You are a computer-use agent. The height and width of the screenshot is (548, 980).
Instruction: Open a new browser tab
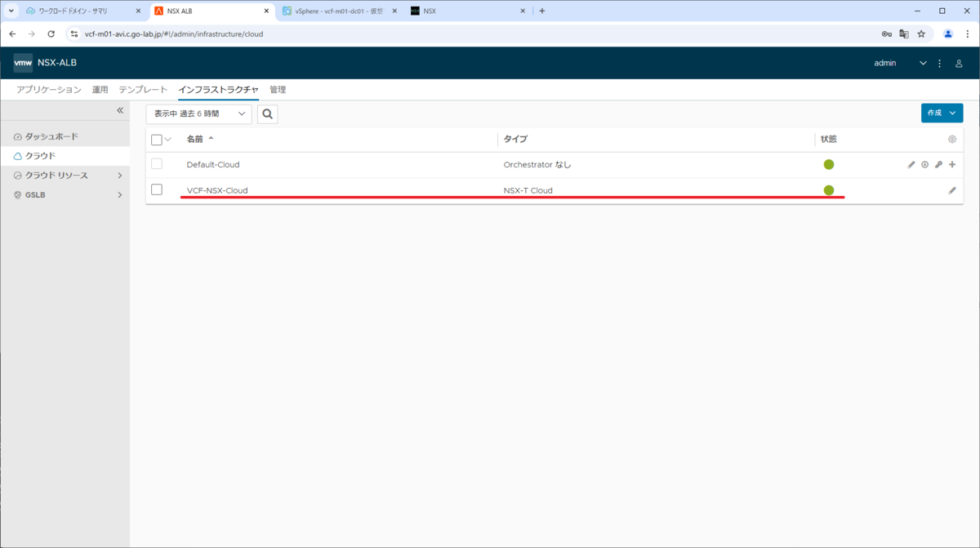542,11
